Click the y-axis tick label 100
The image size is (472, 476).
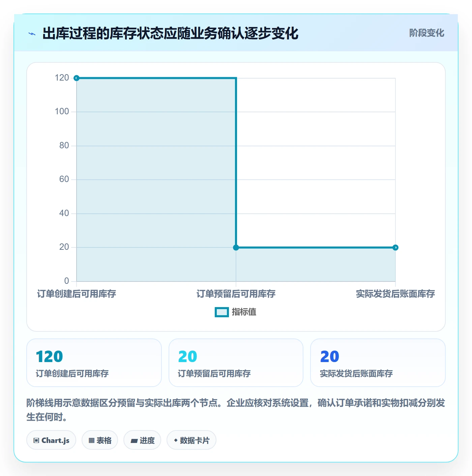coord(62,112)
